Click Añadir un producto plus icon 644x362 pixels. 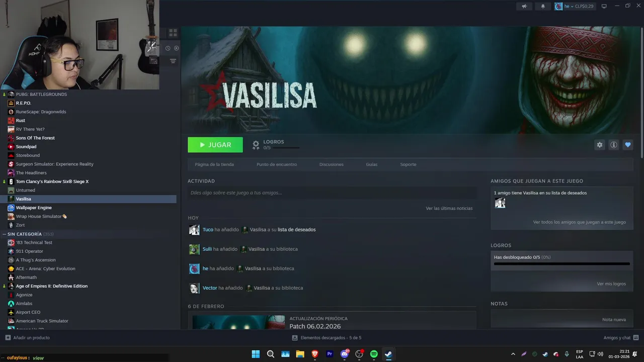click(x=8, y=338)
